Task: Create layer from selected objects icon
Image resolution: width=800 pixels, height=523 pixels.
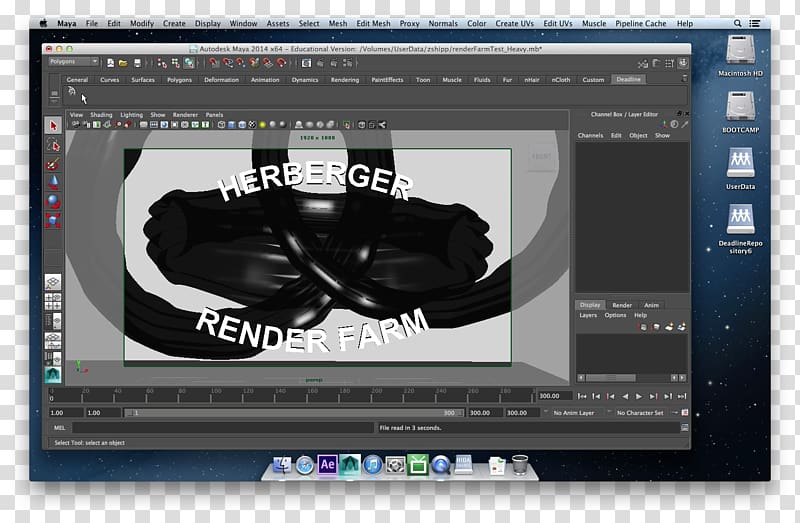Action: tap(682, 327)
